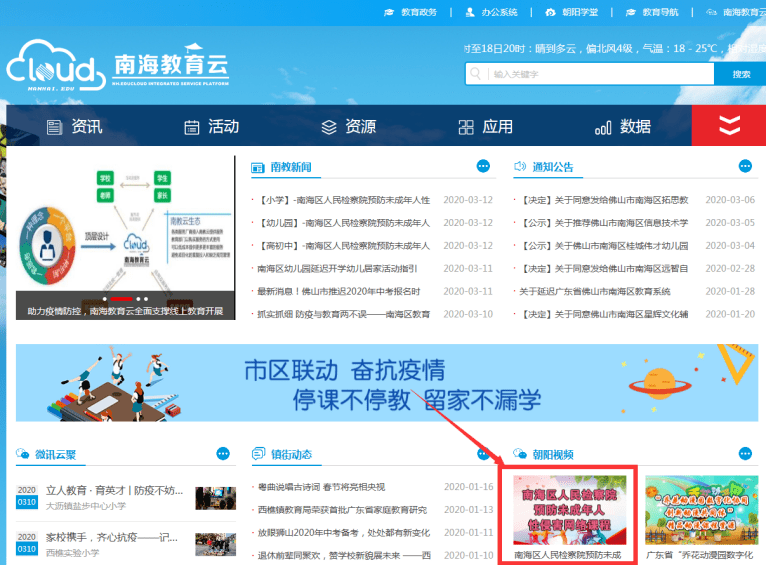
Task: Click the 微讯云聚 section heading
Action: (56, 454)
